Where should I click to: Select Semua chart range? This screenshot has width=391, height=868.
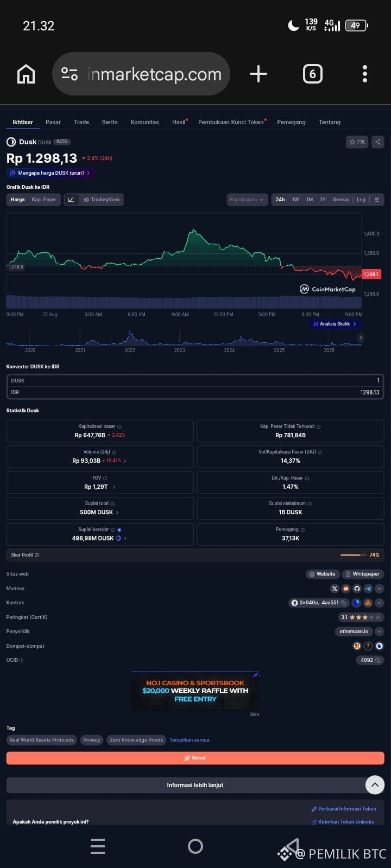[340, 200]
